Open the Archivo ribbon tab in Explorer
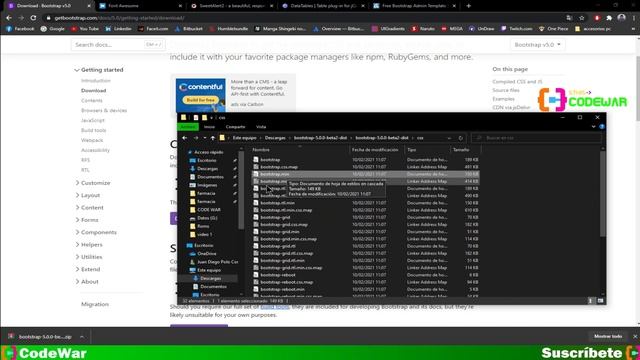640x360 pixels. point(188,127)
